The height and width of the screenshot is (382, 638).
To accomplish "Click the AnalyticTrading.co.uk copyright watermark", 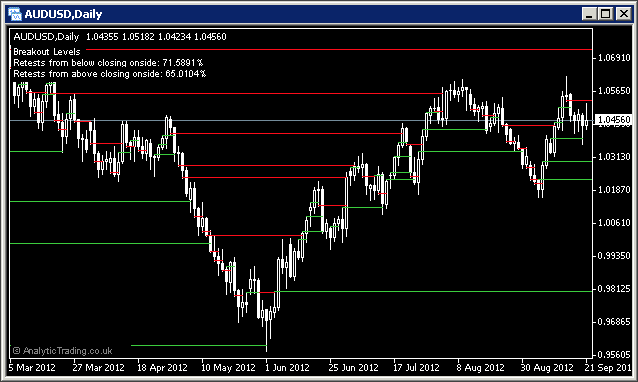I will pyautogui.click(x=62, y=351).
